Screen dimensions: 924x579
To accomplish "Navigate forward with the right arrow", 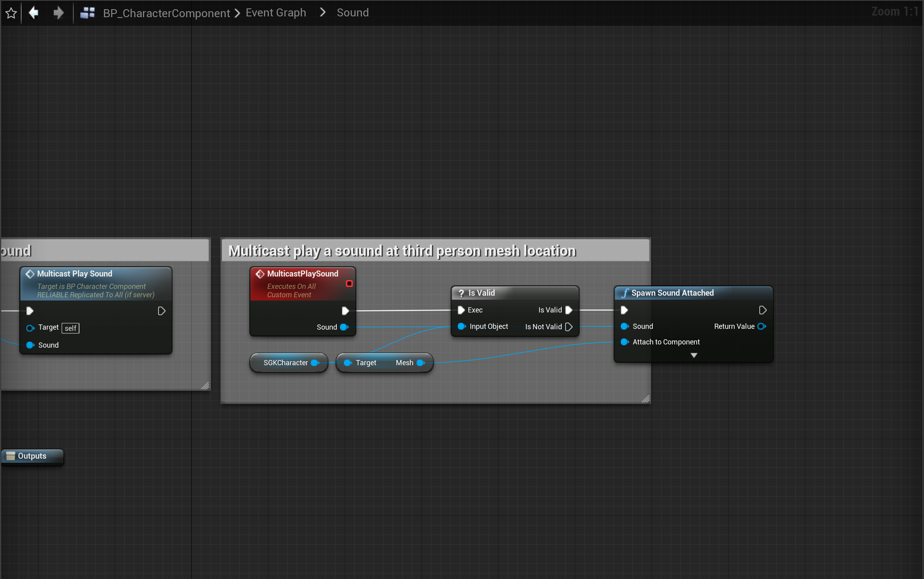I will tap(58, 13).
